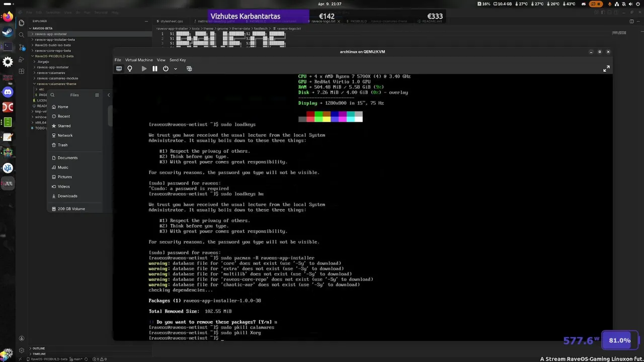Screen dimensions: 644x362
Task: Pause the virtual machine
Action: tap(155, 68)
